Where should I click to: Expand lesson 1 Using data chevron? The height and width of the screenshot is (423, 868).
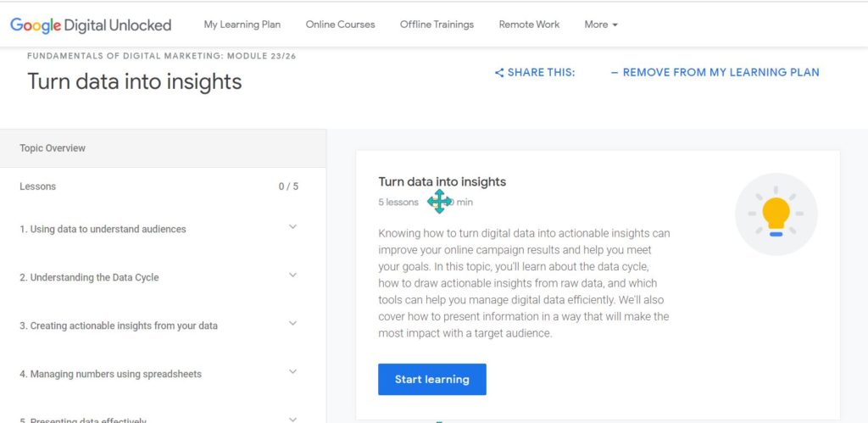click(x=292, y=226)
